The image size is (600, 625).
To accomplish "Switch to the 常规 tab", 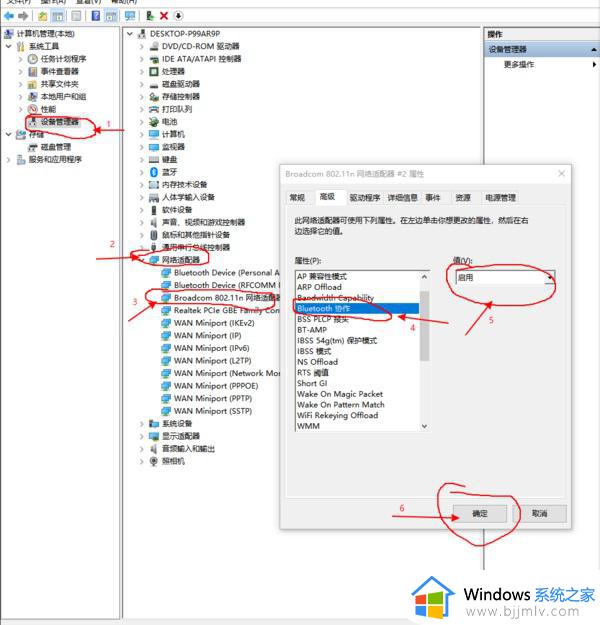I will tap(297, 198).
